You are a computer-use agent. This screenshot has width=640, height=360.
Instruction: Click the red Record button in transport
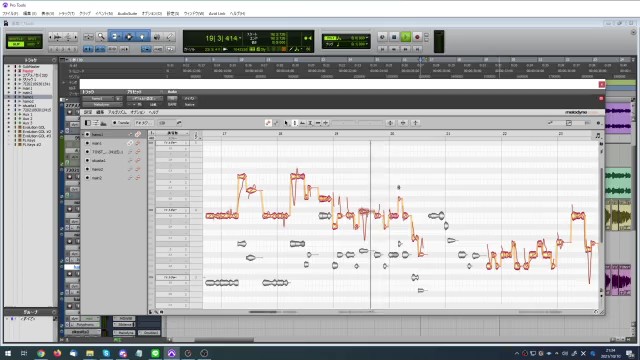pyautogui.click(x=417, y=37)
